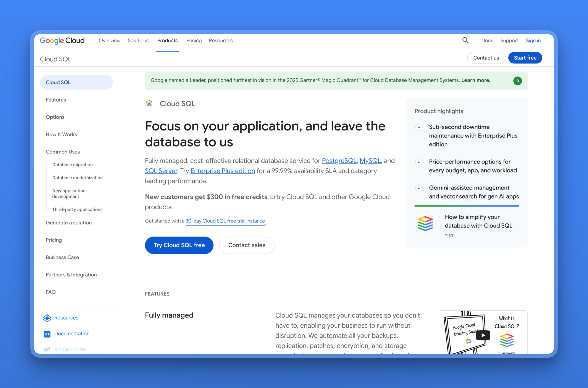Image resolution: width=588 pixels, height=388 pixels.
Task: Open Support in the header
Action: click(x=509, y=40)
